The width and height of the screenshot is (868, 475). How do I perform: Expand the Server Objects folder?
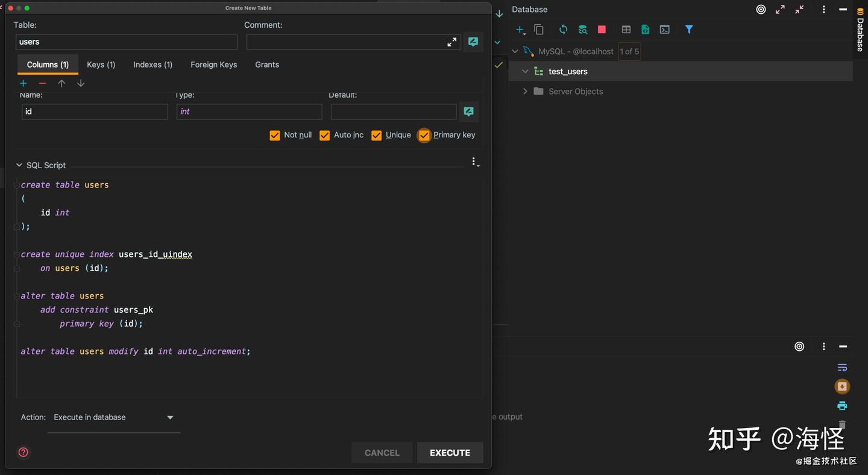click(x=525, y=91)
